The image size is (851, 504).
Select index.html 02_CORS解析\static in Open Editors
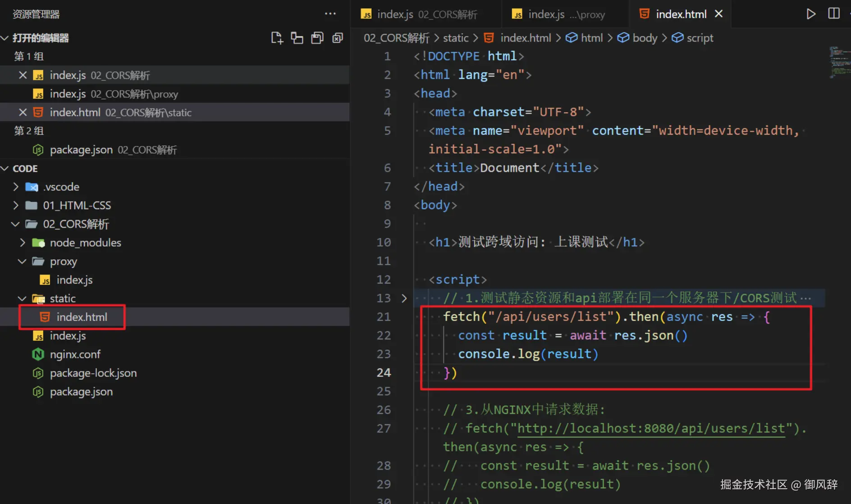(x=175, y=112)
